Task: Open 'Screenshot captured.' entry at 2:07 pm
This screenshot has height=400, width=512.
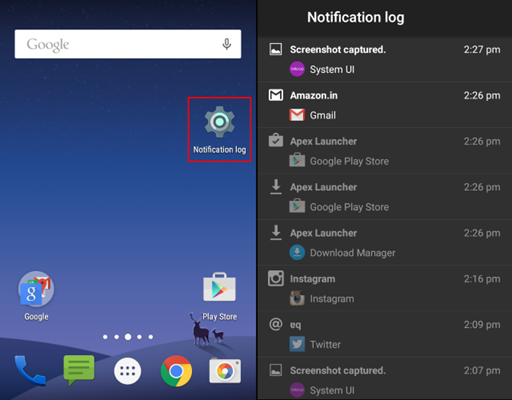Action: coord(385,379)
